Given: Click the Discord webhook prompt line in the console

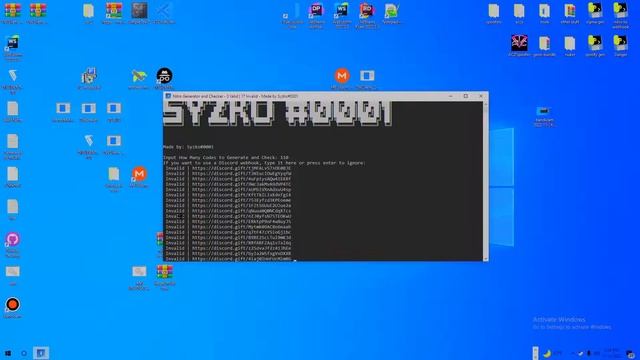Looking at the screenshot, I should point(264,162).
